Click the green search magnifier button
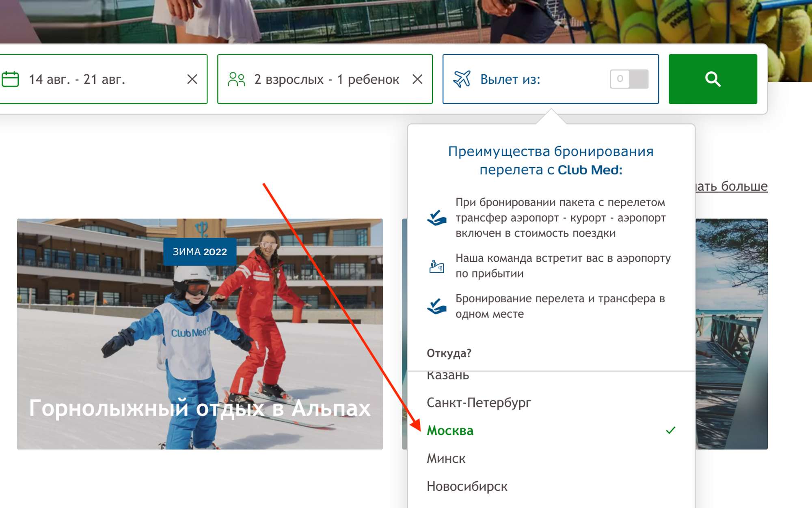Image resolution: width=812 pixels, height=508 pixels. [x=713, y=79]
